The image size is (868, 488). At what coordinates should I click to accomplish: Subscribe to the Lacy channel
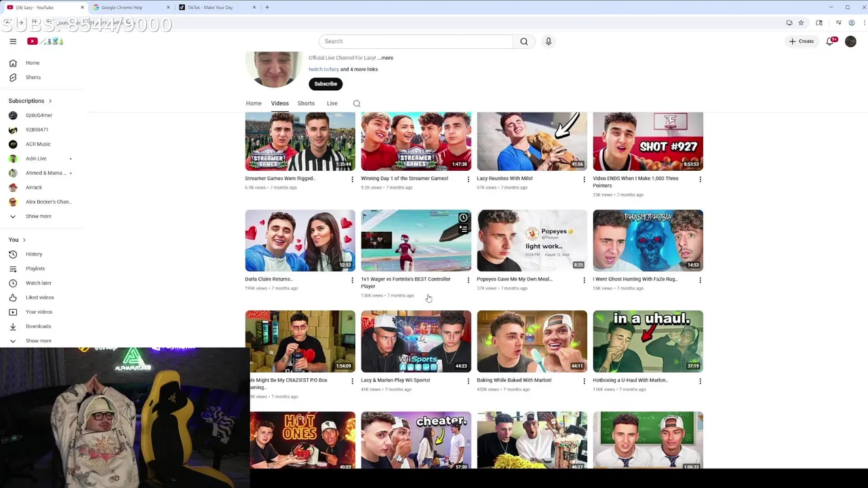coord(325,84)
